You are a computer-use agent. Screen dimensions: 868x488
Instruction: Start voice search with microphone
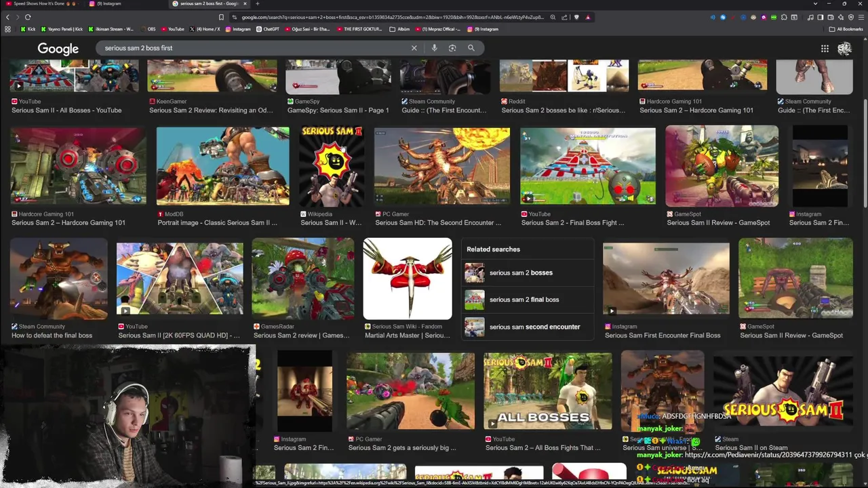pos(434,48)
